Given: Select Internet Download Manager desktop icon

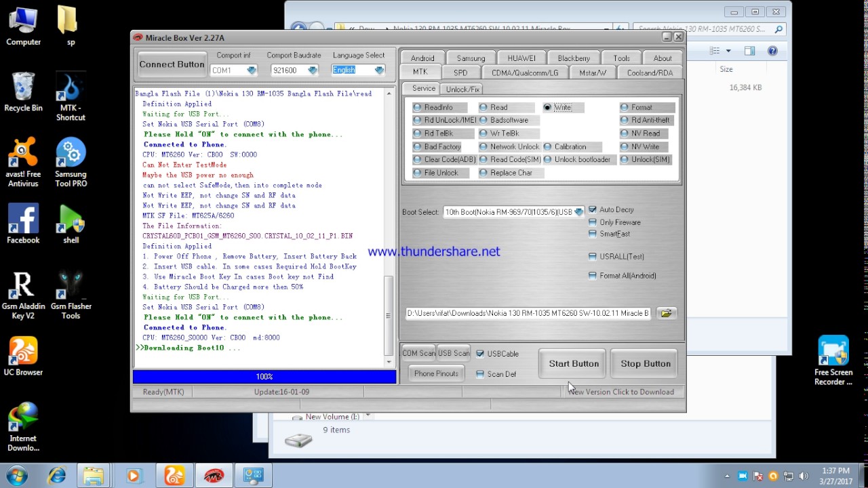Looking at the screenshot, I should click(x=23, y=427).
